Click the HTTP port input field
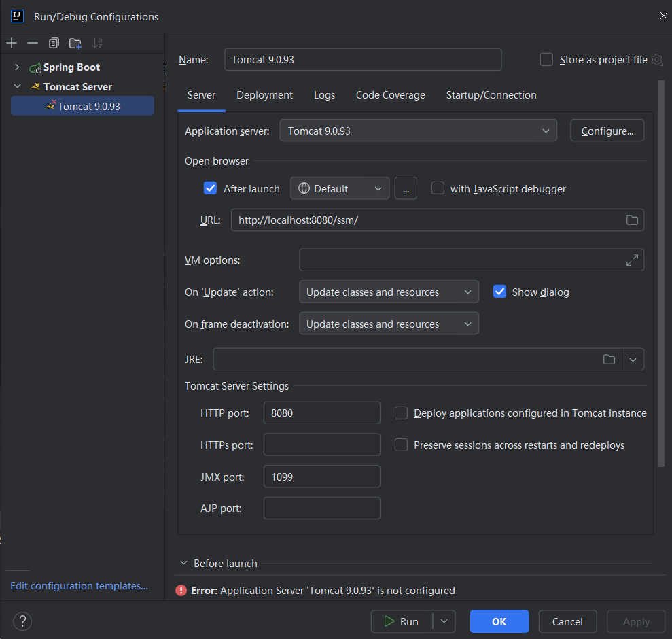Screen dimensions: 672x639 pos(321,413)
